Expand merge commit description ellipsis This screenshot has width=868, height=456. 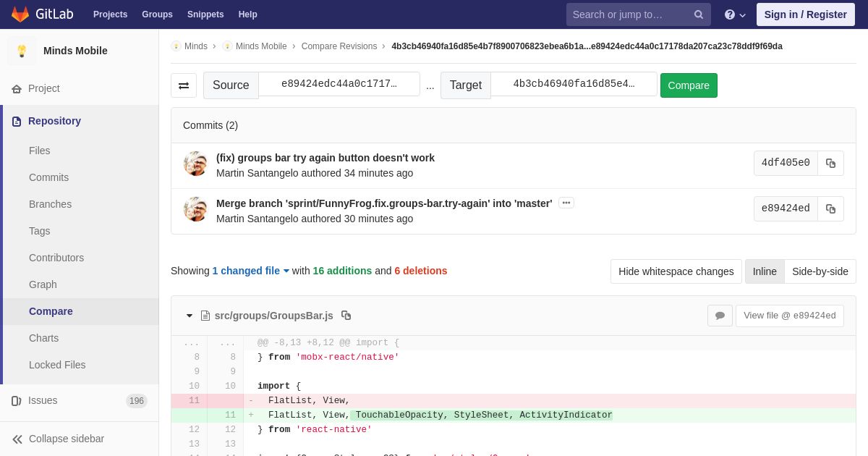tap(566, 203)
